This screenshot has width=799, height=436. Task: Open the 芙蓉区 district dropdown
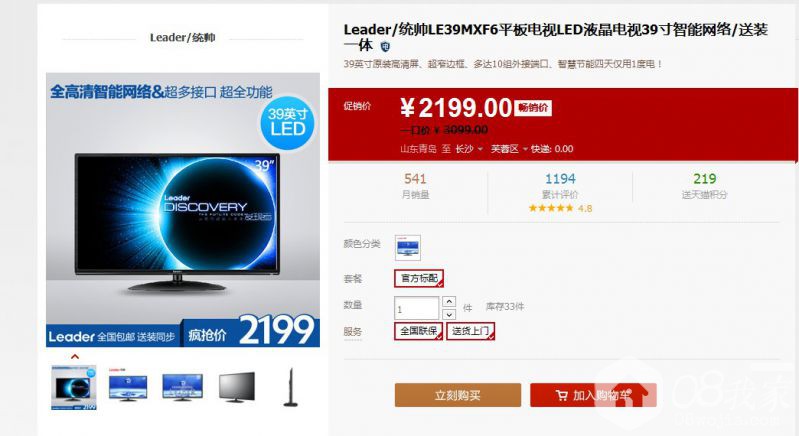pos(509,149)
